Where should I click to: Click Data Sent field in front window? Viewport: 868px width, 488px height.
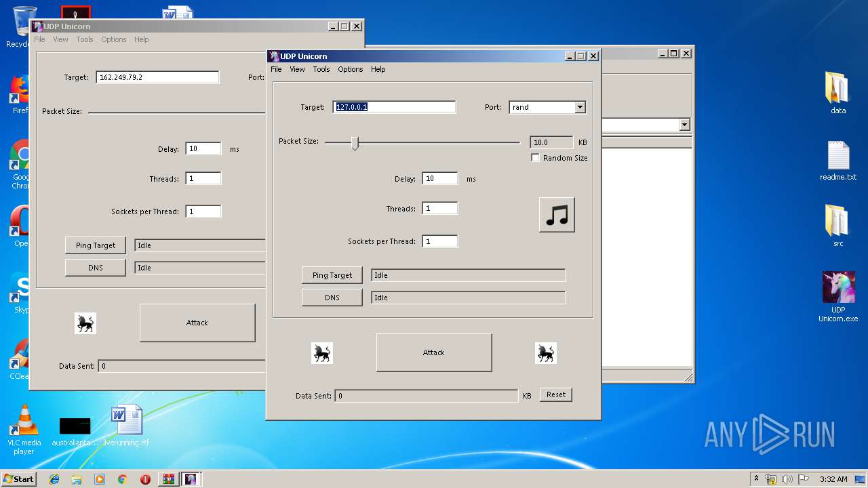[427, 396]
